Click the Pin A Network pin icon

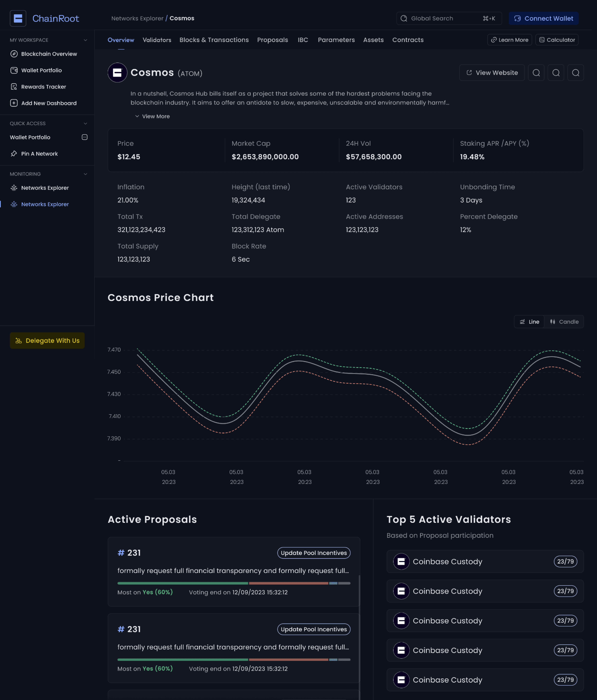(14, 154)
